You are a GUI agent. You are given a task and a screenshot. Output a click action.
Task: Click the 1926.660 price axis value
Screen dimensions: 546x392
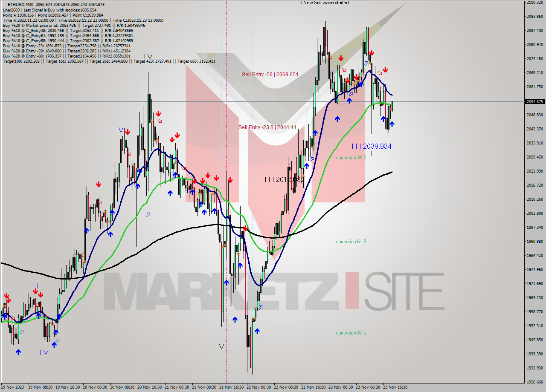(534, 382)
